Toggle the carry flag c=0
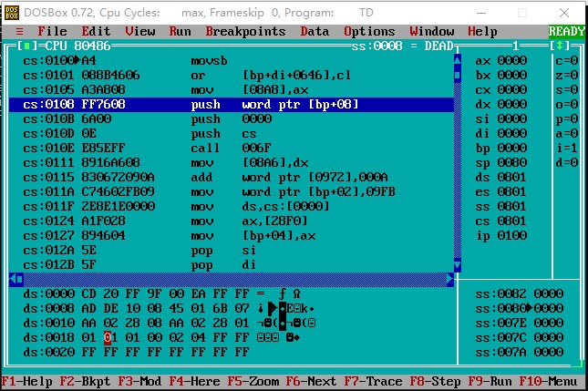 pos(567,60)
